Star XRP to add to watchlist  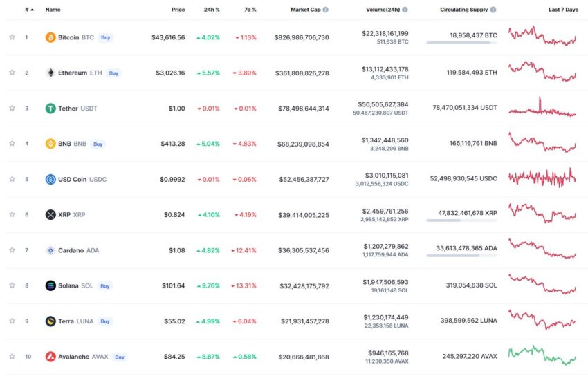click(x=12, y=214)
